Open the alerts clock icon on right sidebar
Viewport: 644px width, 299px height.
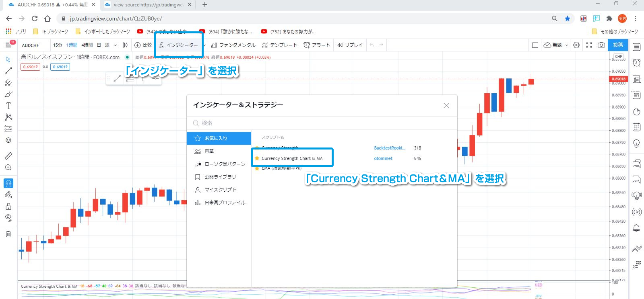point(636,63)
